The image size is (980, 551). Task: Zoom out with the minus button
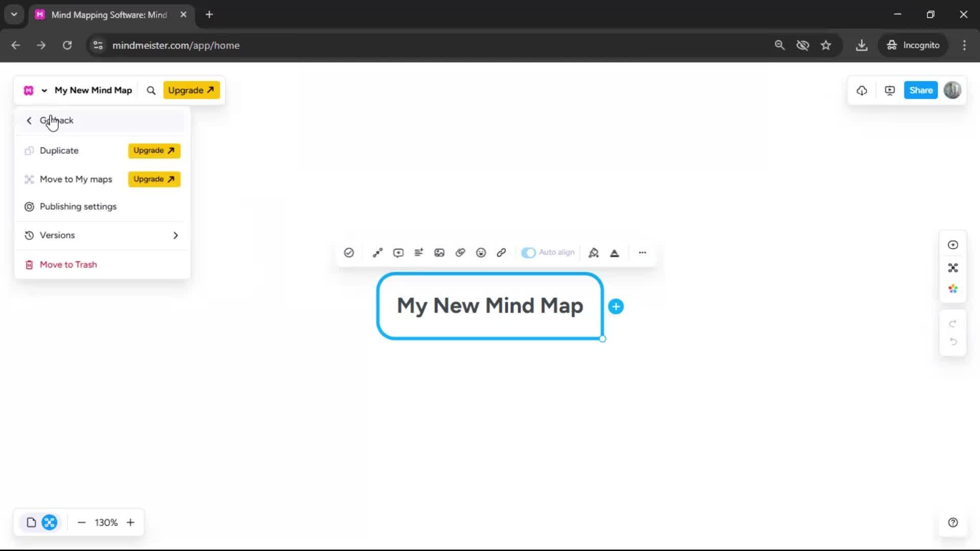click(82, 522)
